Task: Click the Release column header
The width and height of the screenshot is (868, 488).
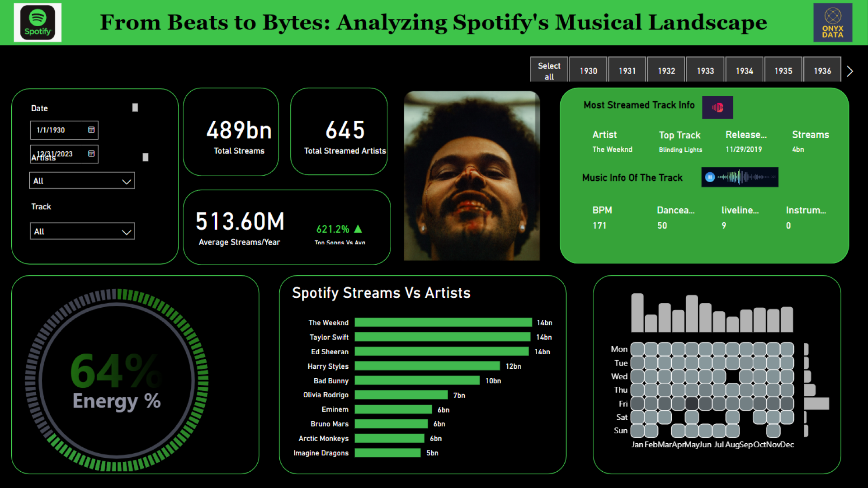Action: pos(746,135)
